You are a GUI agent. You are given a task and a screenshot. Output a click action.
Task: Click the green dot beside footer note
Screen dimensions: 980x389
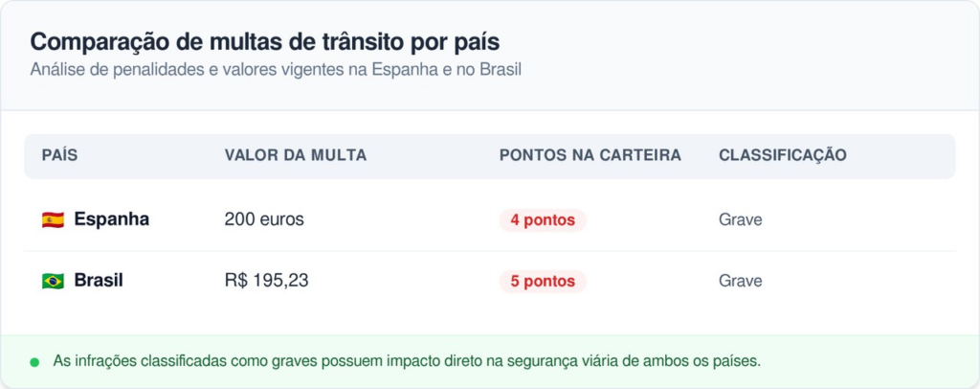34,362
